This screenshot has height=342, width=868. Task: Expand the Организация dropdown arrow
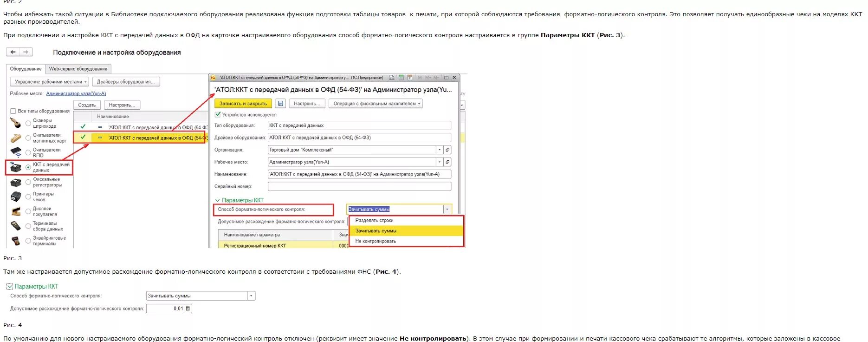tap(440, 150)
